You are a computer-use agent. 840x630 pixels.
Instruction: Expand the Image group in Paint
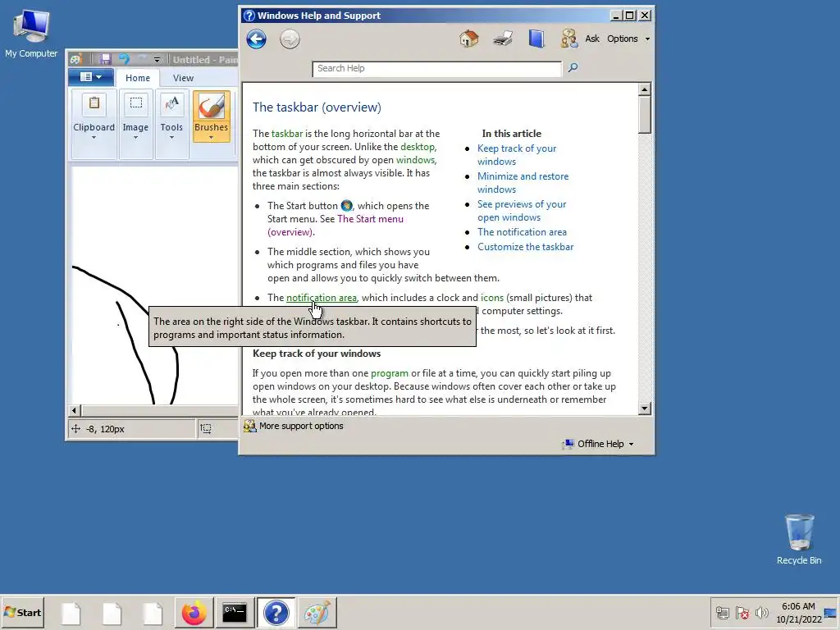pos(135,125)
